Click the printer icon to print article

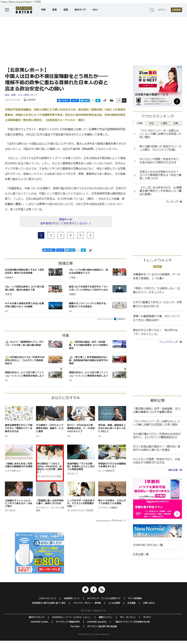(111, 101)
